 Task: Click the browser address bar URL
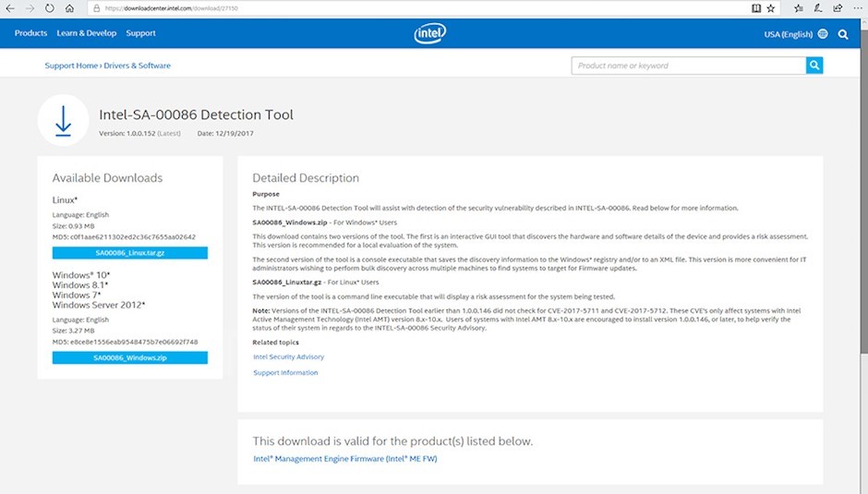171,8
